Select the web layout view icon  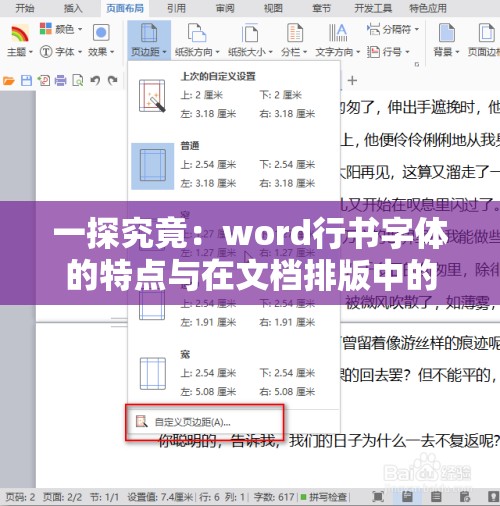click(465, 497)
